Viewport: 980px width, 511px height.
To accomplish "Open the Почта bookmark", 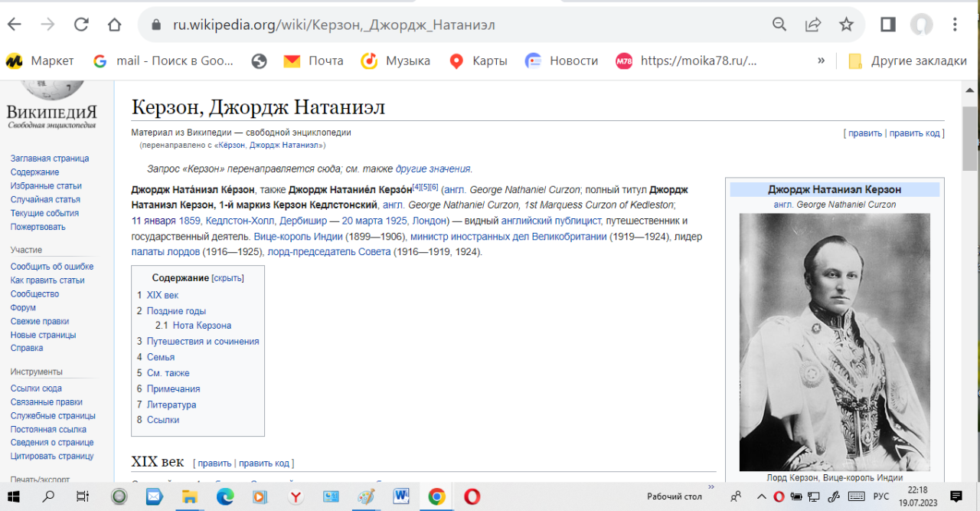I will tap(313, 61).
